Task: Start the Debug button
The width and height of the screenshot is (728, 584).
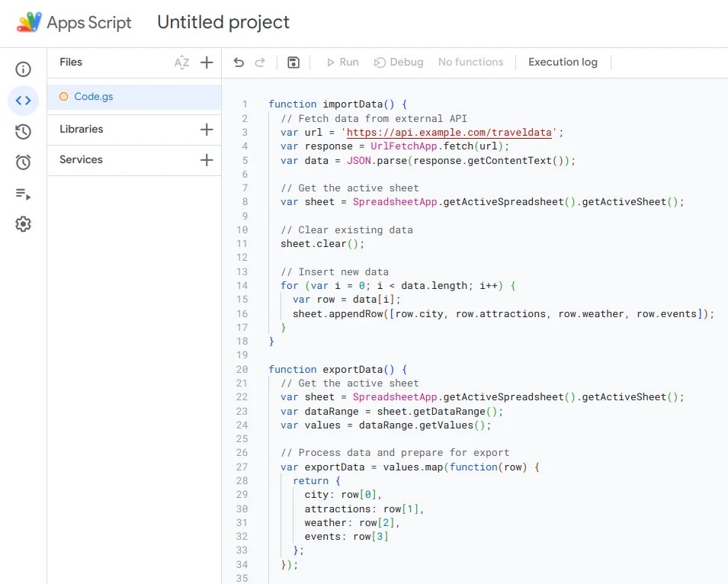Action: (399, 63)
